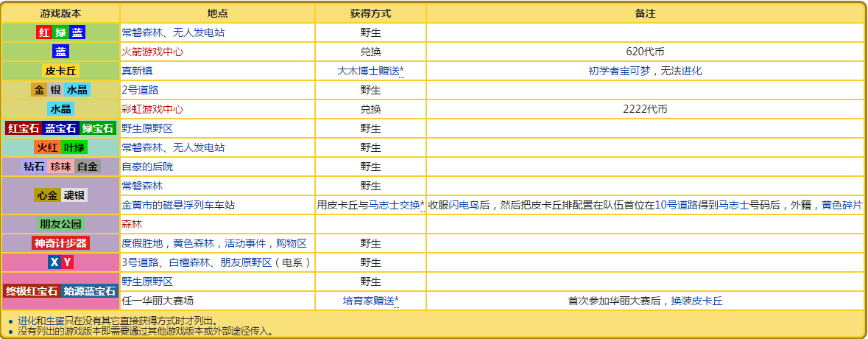Open the 终极红宝石 version badge

click(x=32, y=291)
